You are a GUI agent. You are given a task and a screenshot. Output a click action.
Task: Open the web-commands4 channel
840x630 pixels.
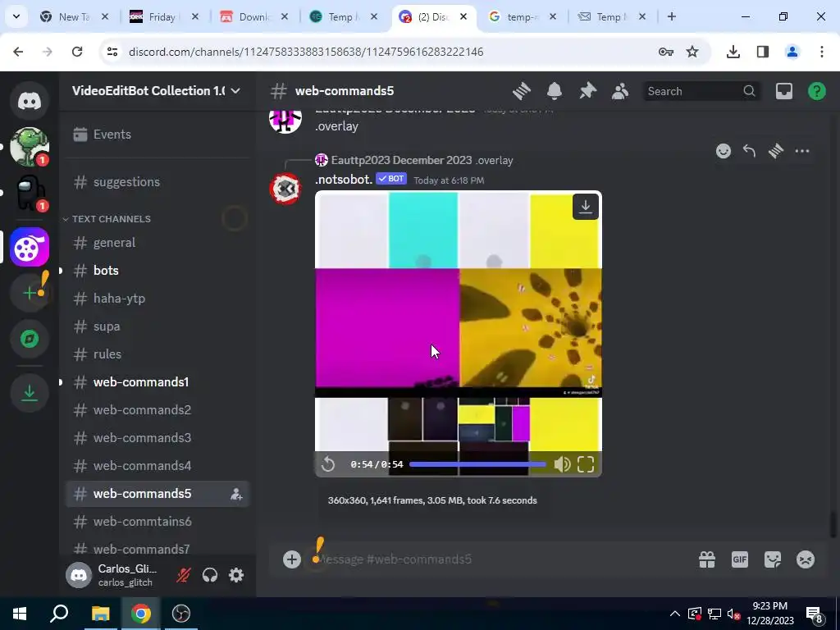[157, 466]
